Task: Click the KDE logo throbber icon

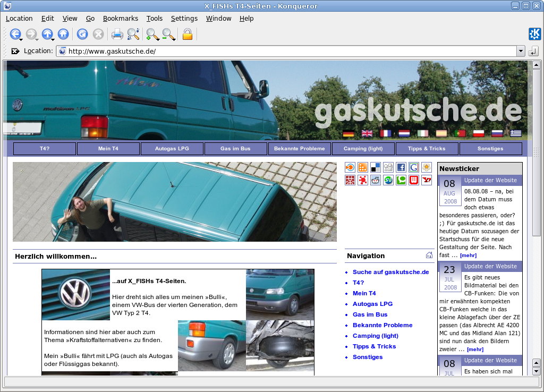Action: (534, 33)
